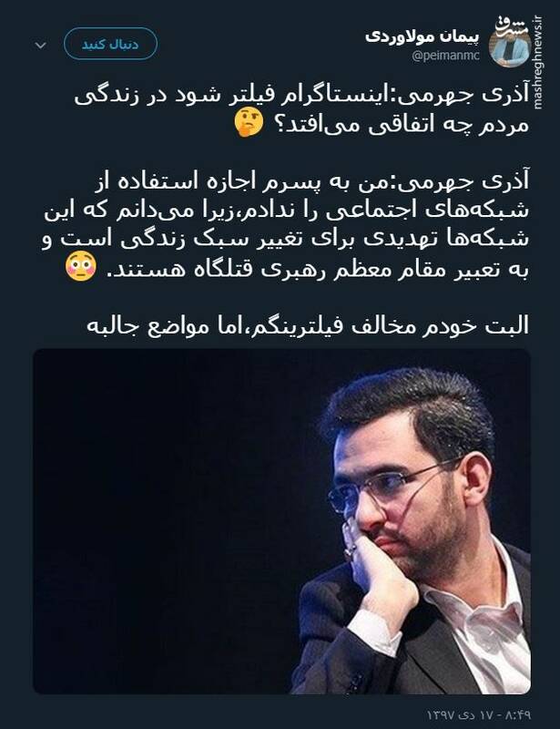The image size is (560, 729).
Task: Open پیمان مولاوردی display name link
Action: [x=422, y=36]
